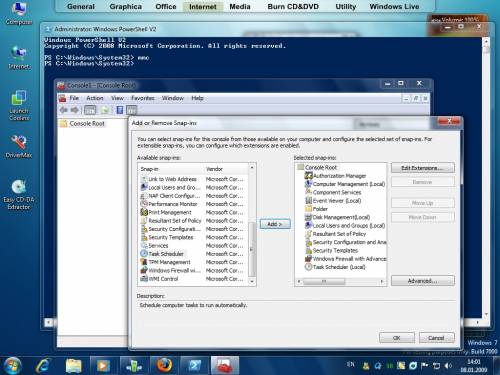
Task: Open the Favorites menu
Action: (143, 98)
